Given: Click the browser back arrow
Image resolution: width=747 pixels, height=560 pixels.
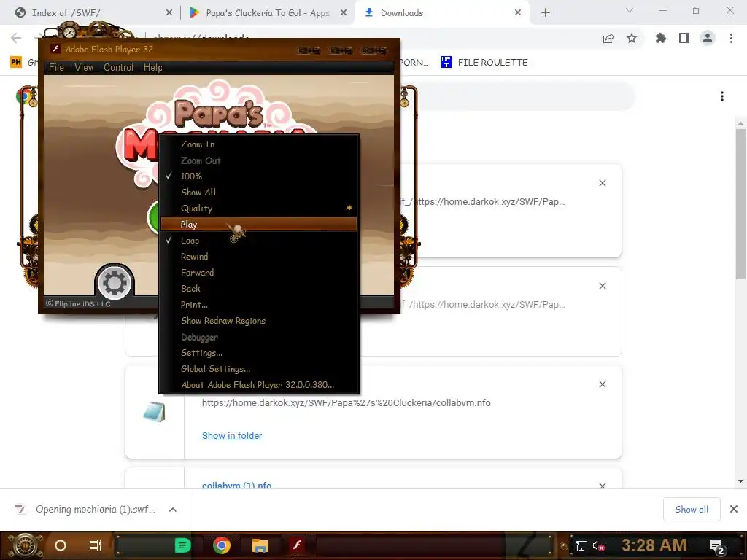Looking at the screenshot, I should (x=16, y=38).
